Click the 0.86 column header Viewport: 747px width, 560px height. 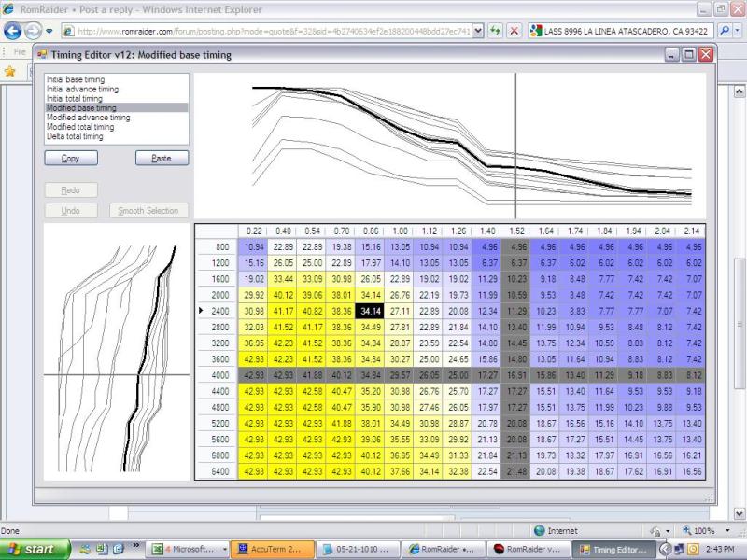[372, 231]
